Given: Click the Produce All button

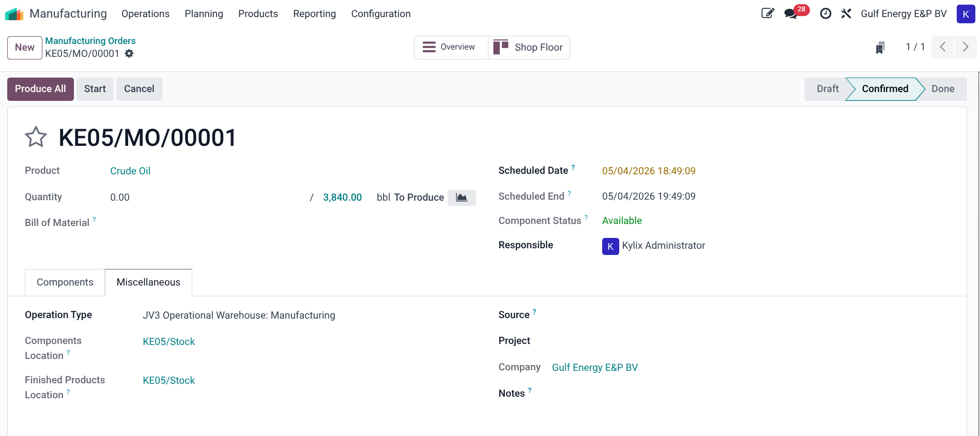Looking at the screenshot, I should point(40,89).
